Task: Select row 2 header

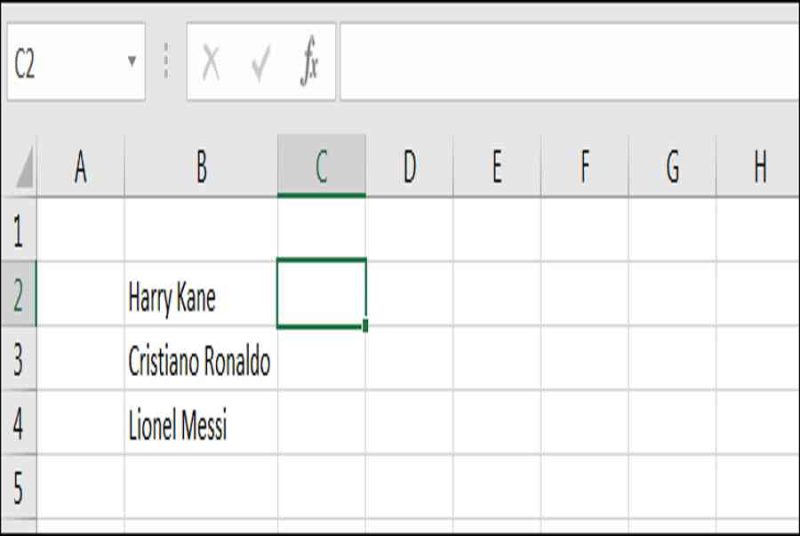Action: [18, 294]
